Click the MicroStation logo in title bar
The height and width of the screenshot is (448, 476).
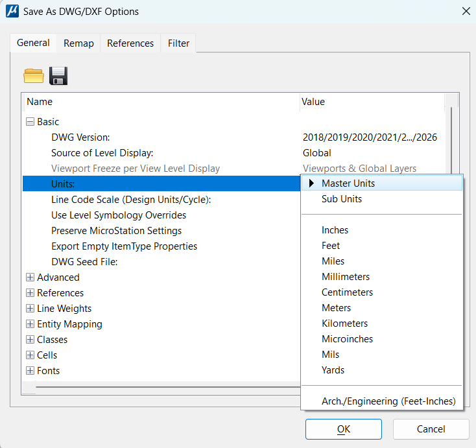tap(12, 11)
